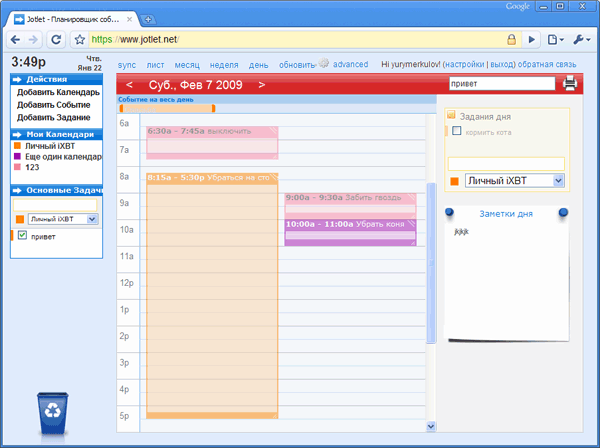Switch to the день view
Screen dimensions: 600x448
tap(258, 65)
